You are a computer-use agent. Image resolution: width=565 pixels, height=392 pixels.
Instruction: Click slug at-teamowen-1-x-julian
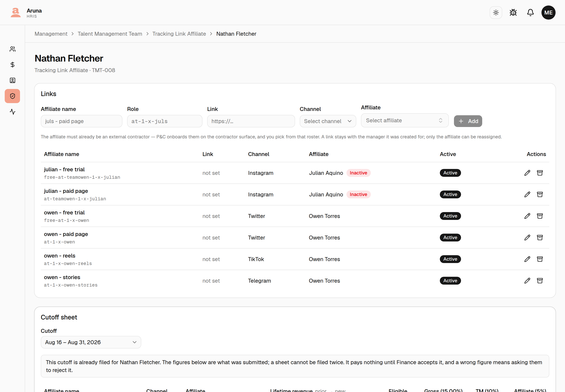75,199
